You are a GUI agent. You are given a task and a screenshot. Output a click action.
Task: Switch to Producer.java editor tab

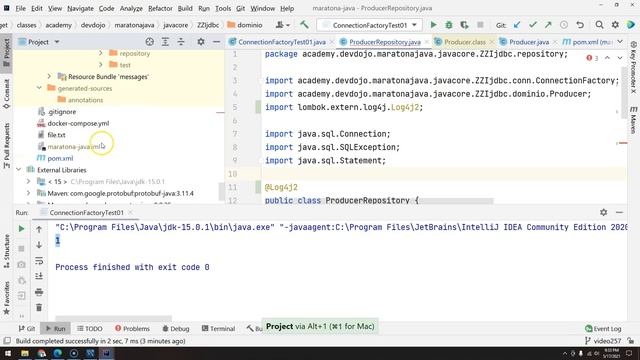click(x=529, y=42)
